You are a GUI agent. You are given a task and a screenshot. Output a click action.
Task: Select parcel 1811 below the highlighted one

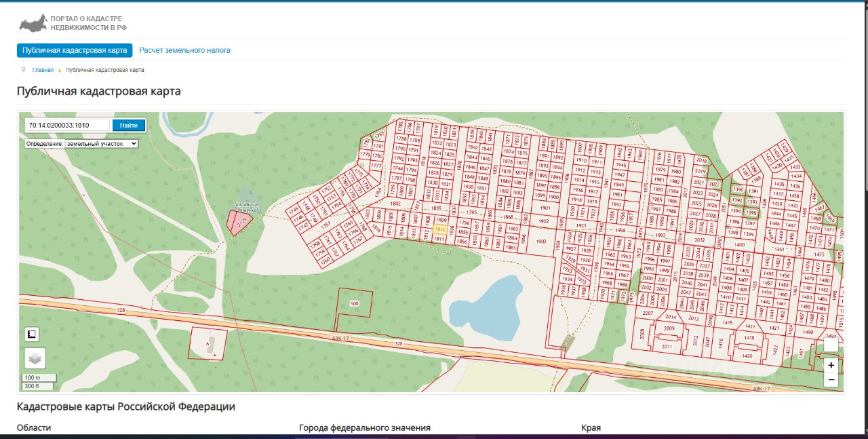439,239
